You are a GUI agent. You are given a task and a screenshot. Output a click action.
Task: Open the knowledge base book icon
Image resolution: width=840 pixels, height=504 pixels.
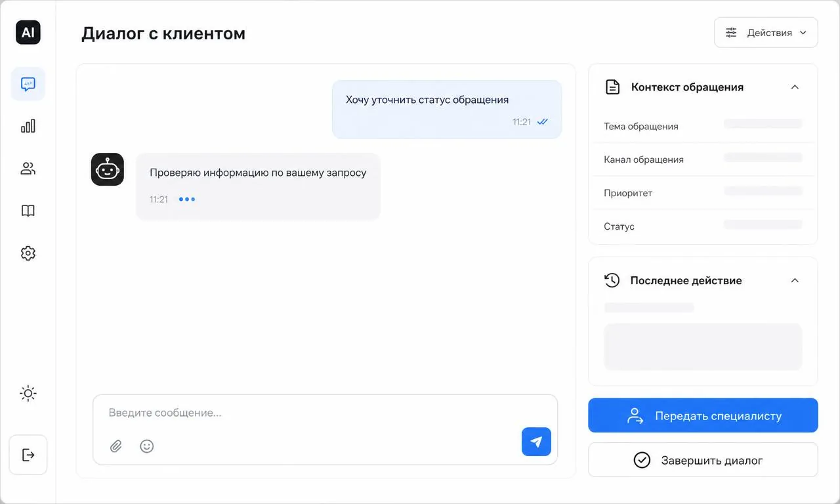(28, 211)
